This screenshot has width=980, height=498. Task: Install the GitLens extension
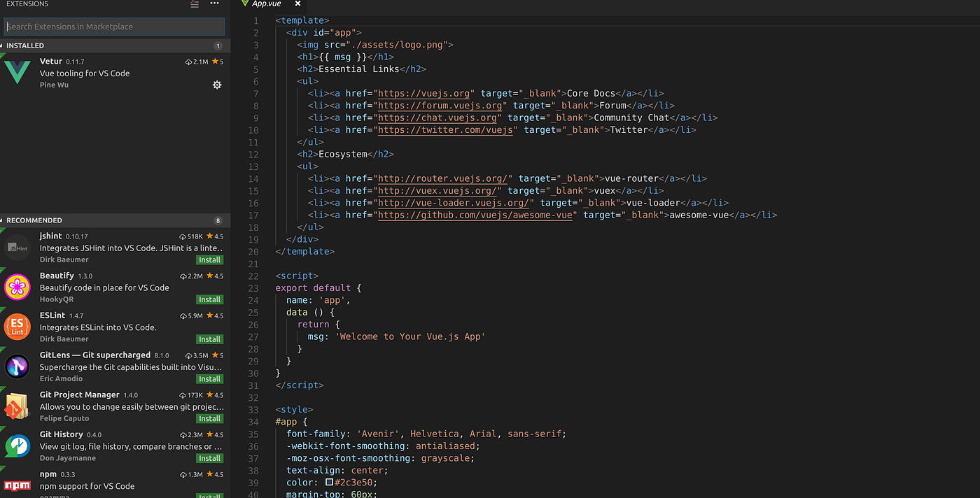tap(209, 378)
